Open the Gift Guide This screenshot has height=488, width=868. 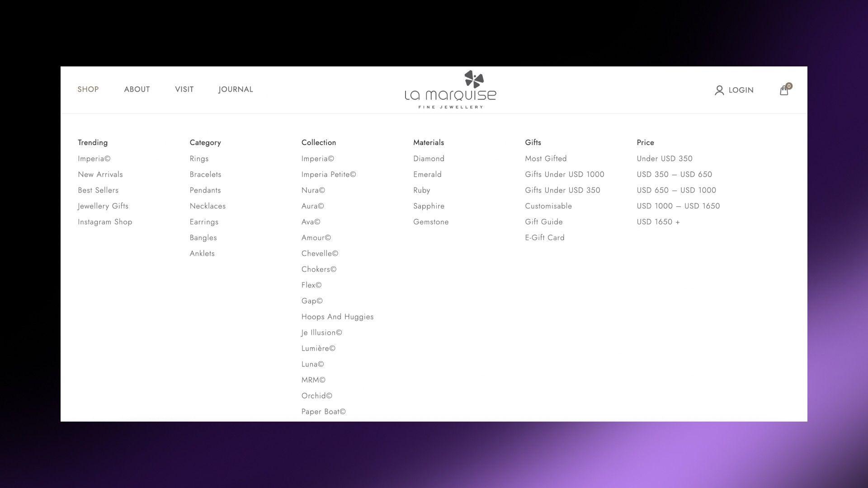coord(543,222)
